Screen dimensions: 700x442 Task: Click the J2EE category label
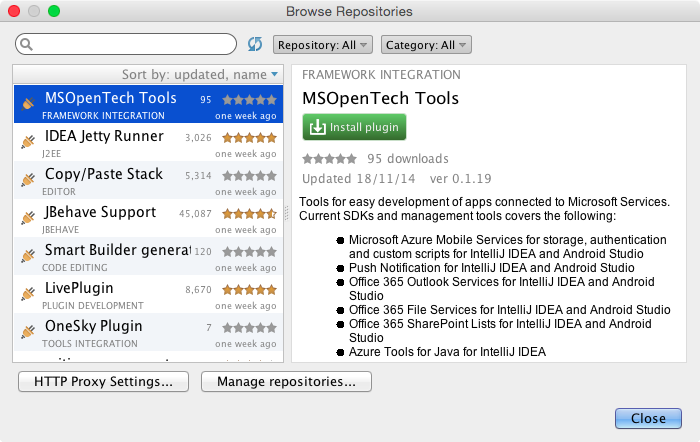coord(51,154)
